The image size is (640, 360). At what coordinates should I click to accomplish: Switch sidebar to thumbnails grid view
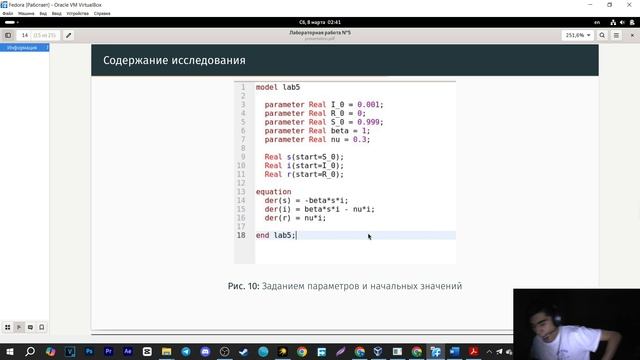tap(8, 327)
